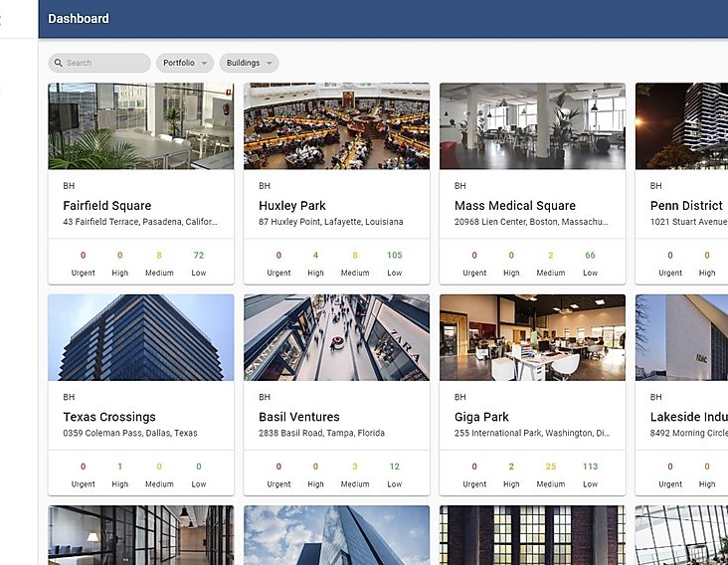Select the Huxley Park title
This screenshot has width=728, height=565.
click(x=292, y=206)
